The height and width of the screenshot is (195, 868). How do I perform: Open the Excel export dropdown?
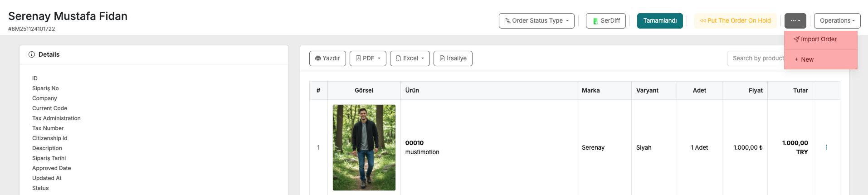coord(410,58)
